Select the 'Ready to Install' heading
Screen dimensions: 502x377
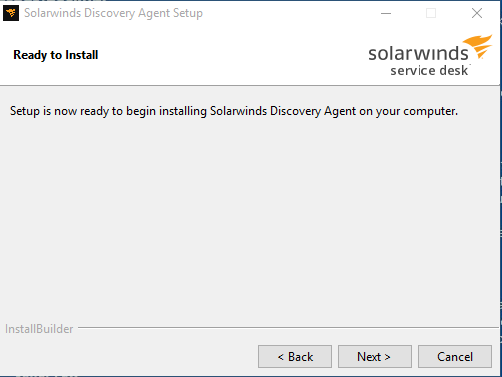tap(56, 55)
